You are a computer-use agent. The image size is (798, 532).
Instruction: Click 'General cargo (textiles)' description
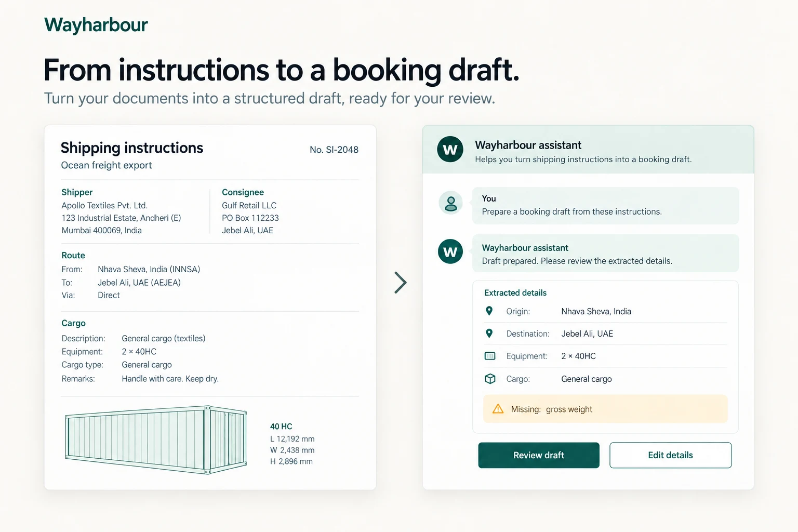(164, 338)
